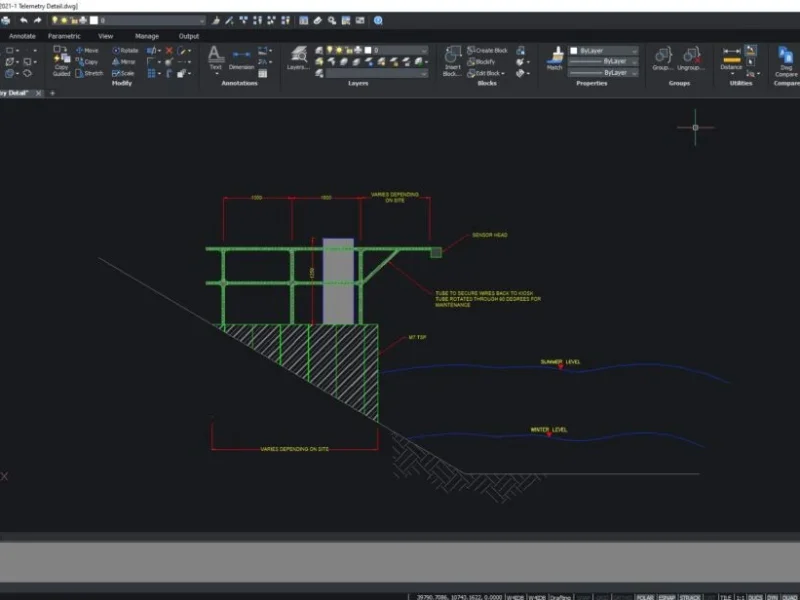The image size is (800, 600).
Task: Select the Rotate tool
Action: 125,50
